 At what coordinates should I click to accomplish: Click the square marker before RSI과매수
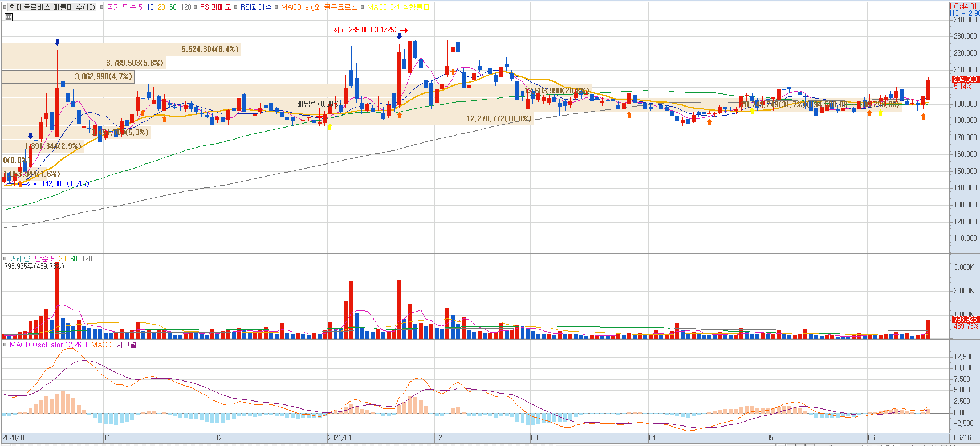[x=236, y=7]
